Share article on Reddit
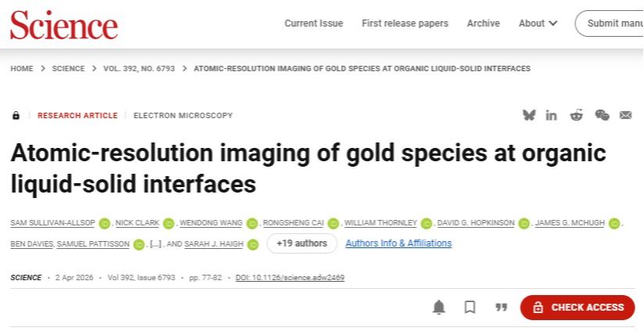Viewport: 644px width, 335px height. click(x=577, y=115)
